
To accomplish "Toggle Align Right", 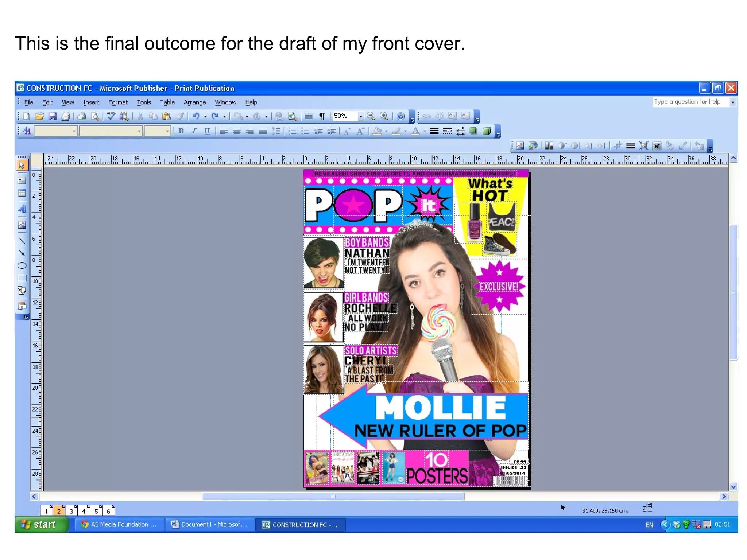I will click(249, 131).
